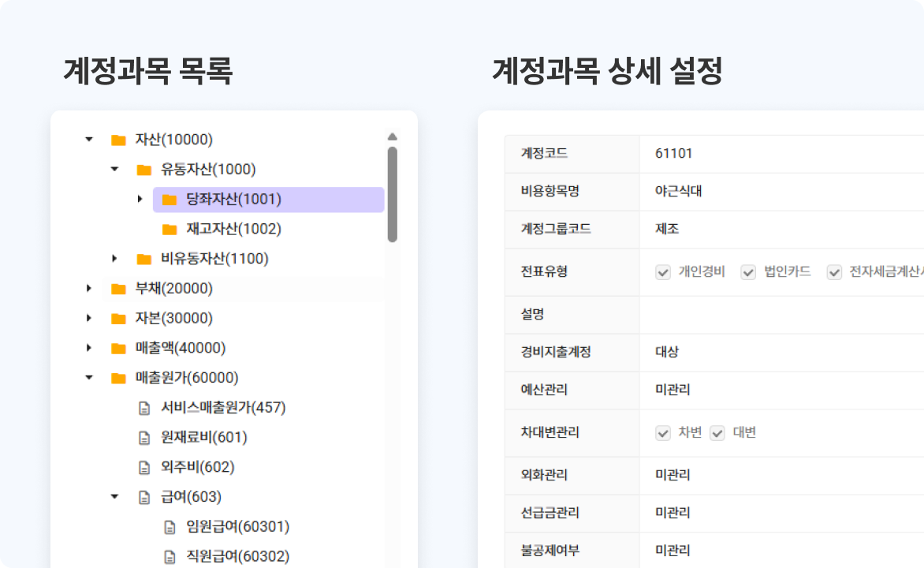Click the document icon beside 서비스매출원가(457)
This screenshot has width=924, height=568.
pos(143,408)
